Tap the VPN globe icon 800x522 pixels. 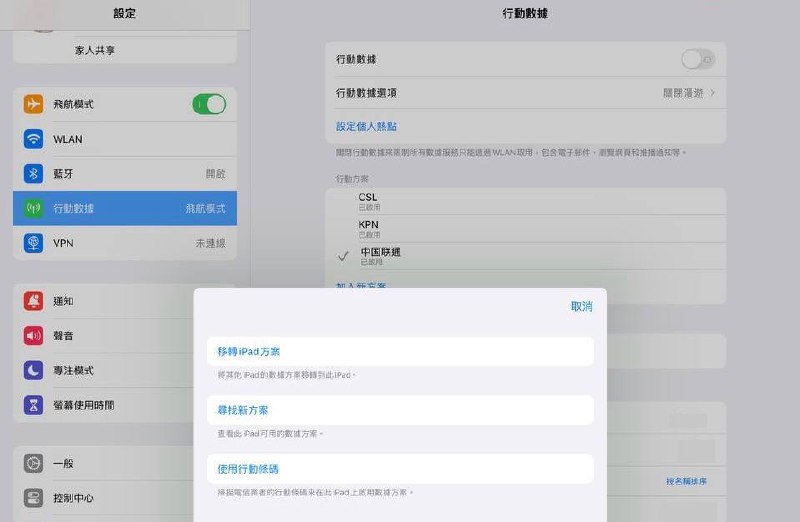click(x=33, y=243)
